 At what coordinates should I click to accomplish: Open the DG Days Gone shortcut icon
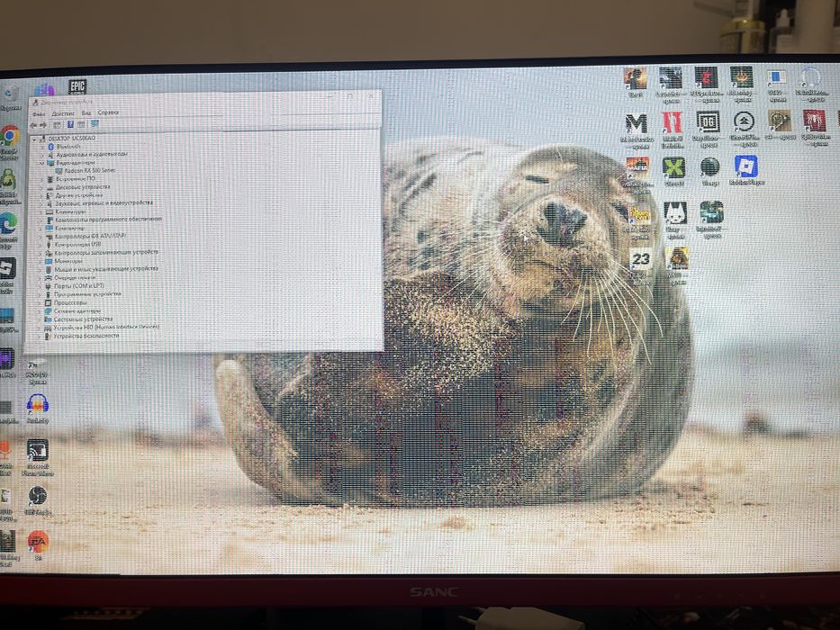coord(708,122)
